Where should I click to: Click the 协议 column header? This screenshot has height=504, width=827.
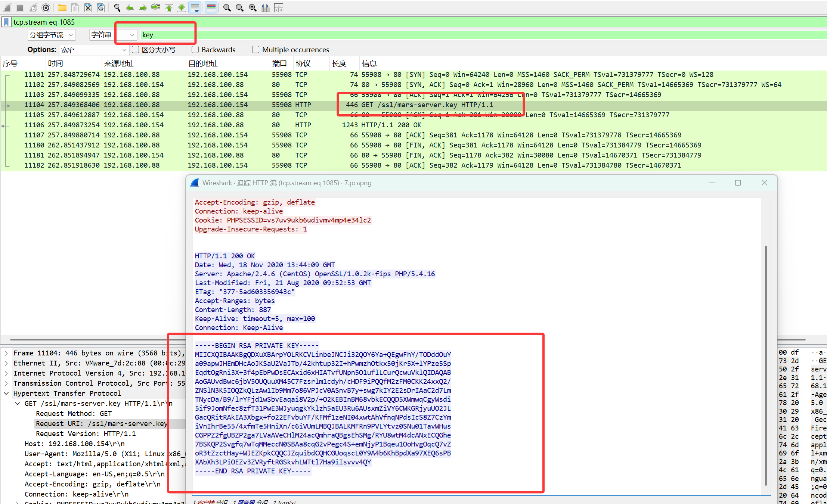[x=303, y=63]
